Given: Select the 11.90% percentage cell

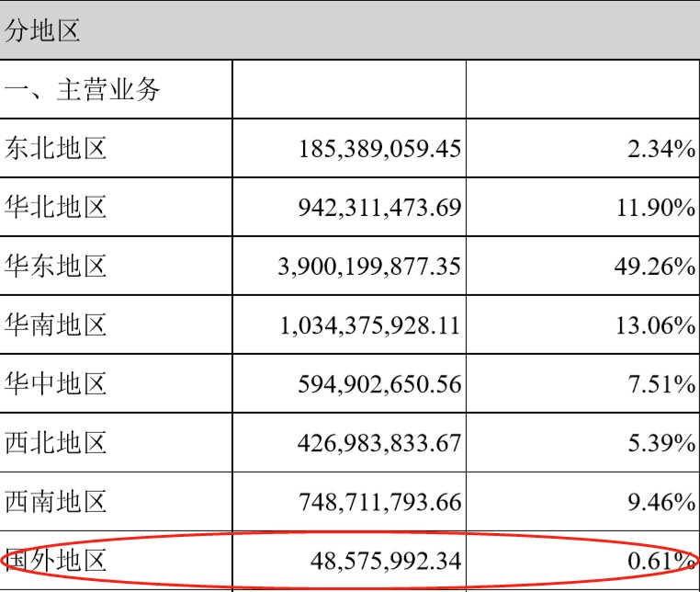Looking at the screenshot, I should [x=654, y=208].
